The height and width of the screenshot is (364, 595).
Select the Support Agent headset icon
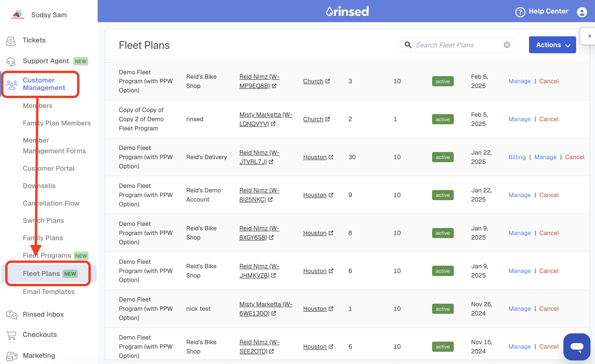tap(11, 62)
